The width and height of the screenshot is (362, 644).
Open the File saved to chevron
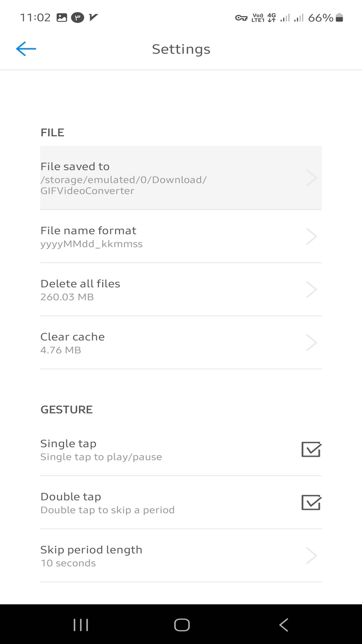311,178
